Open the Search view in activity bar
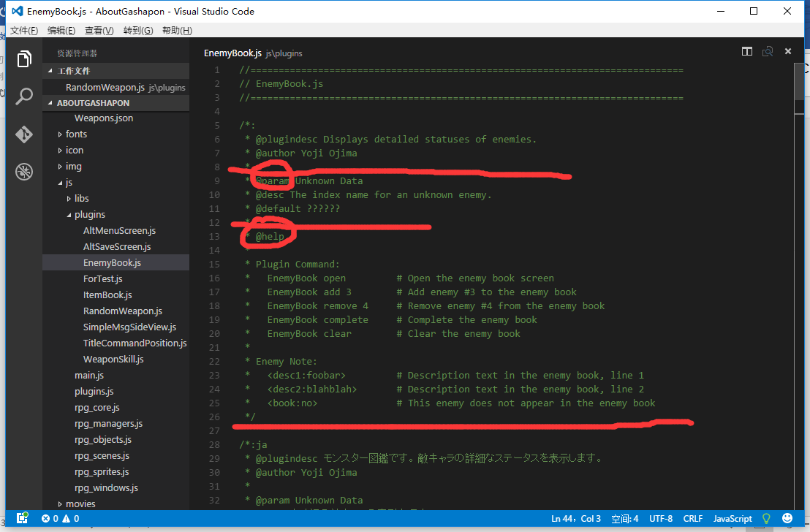This screenshot has width=810, height=532. pyautogui.click(x=24, y=96)
